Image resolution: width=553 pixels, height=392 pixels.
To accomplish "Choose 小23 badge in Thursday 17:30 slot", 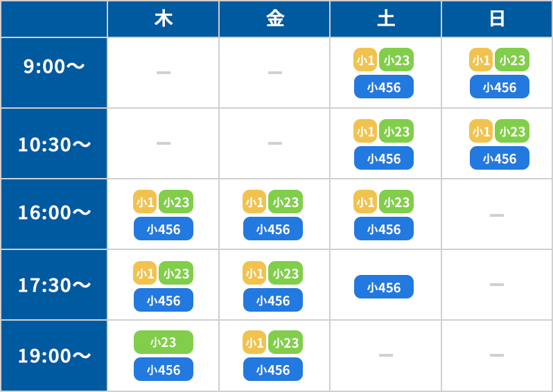I will (176, 274).
